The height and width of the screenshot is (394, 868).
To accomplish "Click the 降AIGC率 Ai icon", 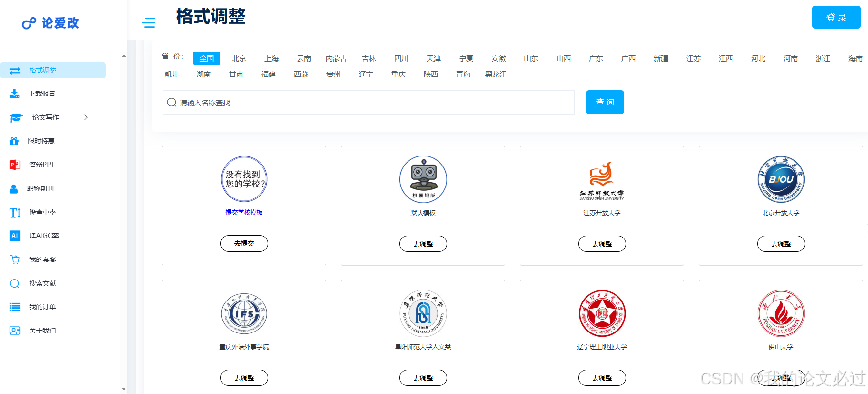I will point(15,236).
